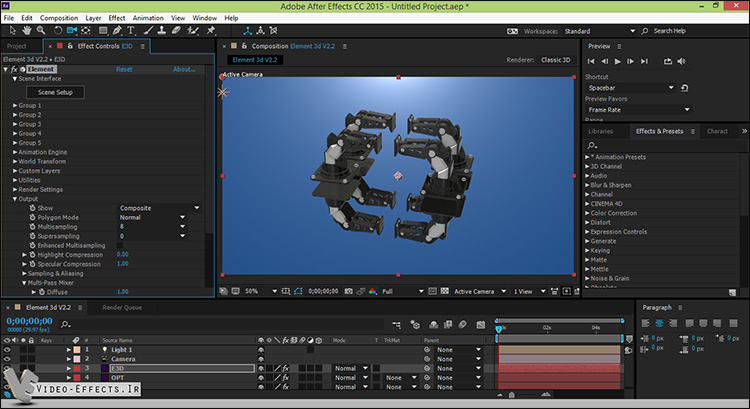Switch to the Libraries tab
Screen dimensions: 750x409
click(x=601, y=131)
